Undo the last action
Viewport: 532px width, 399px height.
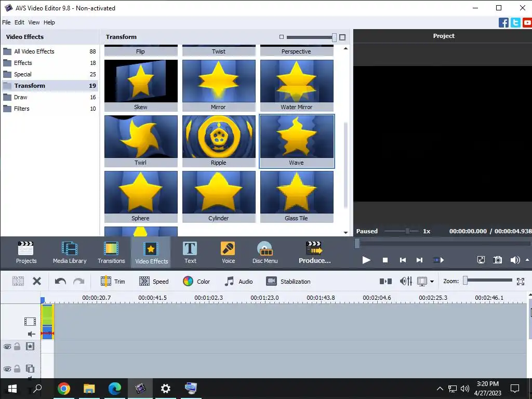click(x=60, y=281)
